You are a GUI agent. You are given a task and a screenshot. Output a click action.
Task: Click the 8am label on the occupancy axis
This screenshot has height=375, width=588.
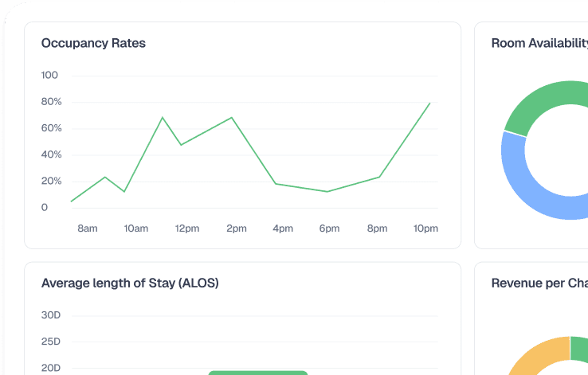88,229
